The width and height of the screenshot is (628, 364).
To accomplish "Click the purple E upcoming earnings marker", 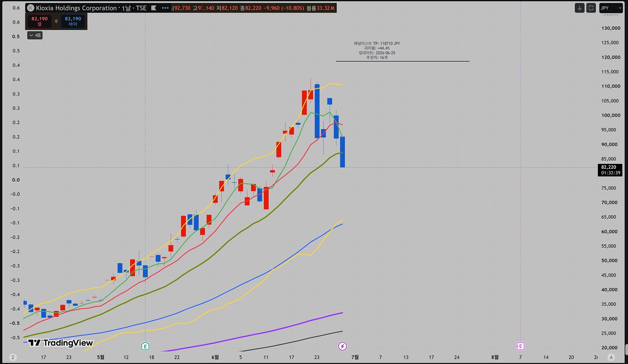I will click(520, 346).
